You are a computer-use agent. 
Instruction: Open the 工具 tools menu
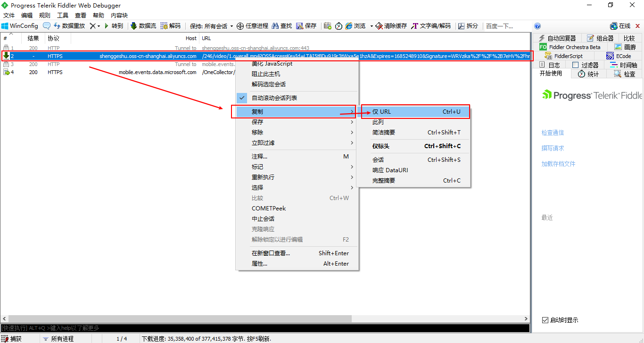[x=63, y=16]
